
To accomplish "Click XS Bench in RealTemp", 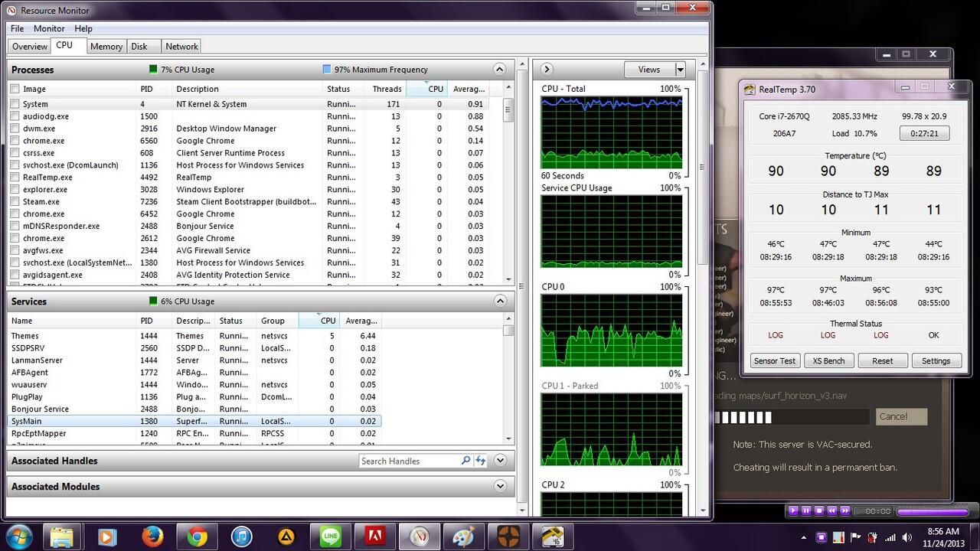I will tap(828, 360).
